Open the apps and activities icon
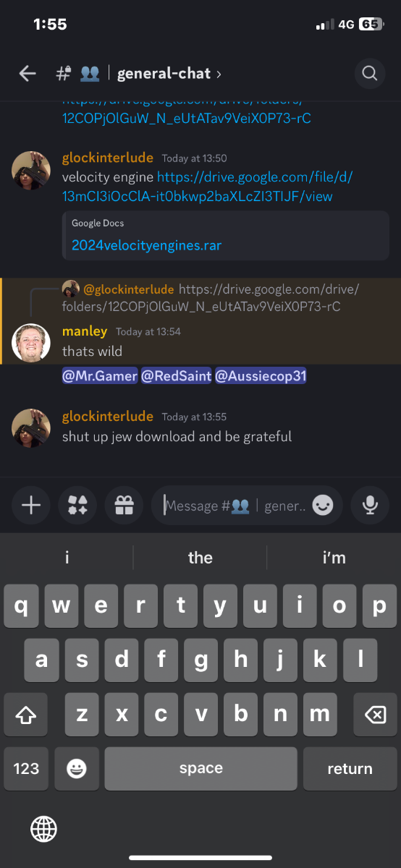401x868 pixels. [77, 505]
